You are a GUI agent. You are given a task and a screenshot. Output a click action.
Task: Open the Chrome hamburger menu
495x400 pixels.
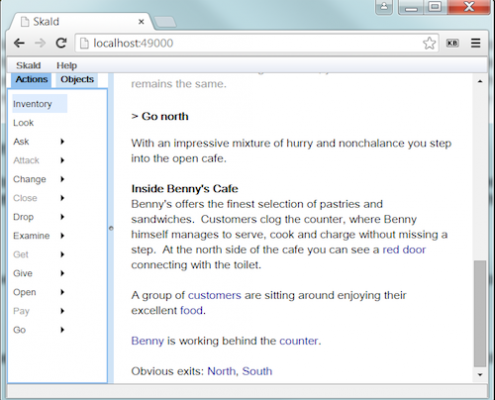[x=476, y=43]
